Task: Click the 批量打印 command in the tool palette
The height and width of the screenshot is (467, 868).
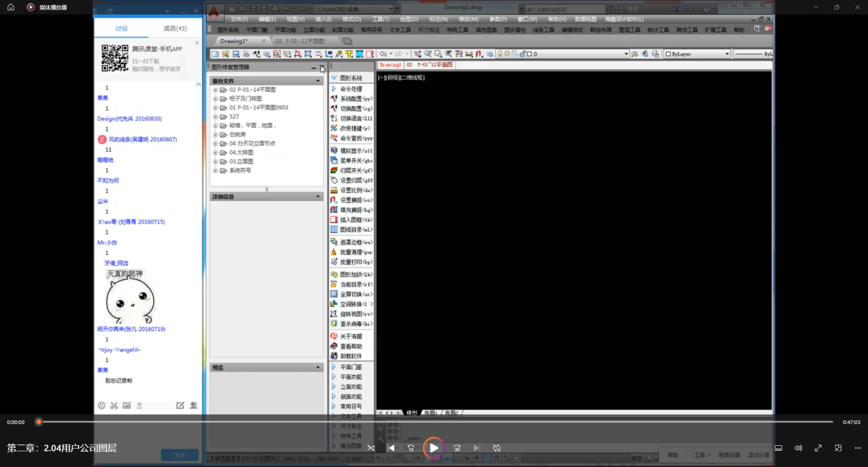Action: pos(351,262)
